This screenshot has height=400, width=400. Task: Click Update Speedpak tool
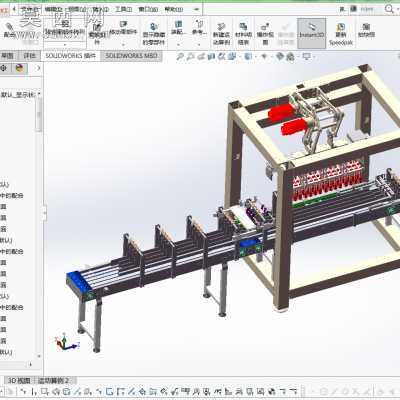point(341,34)
